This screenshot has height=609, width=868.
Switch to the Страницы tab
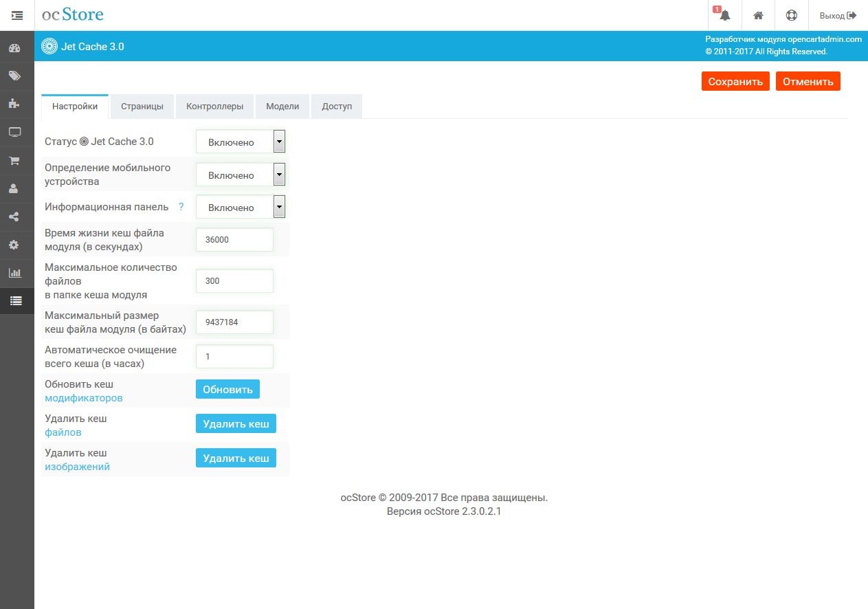(142, 106)
